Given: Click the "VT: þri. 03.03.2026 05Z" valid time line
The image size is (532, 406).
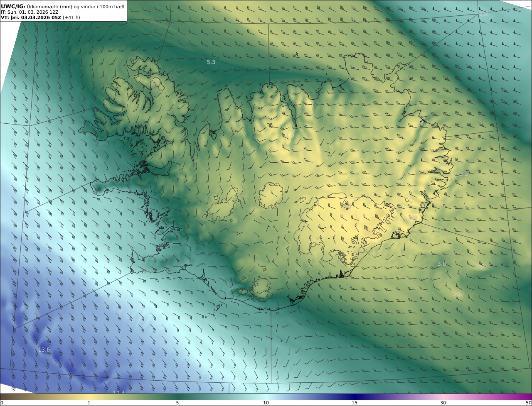Looking at the screenshot, I should (x=40, y=17).
